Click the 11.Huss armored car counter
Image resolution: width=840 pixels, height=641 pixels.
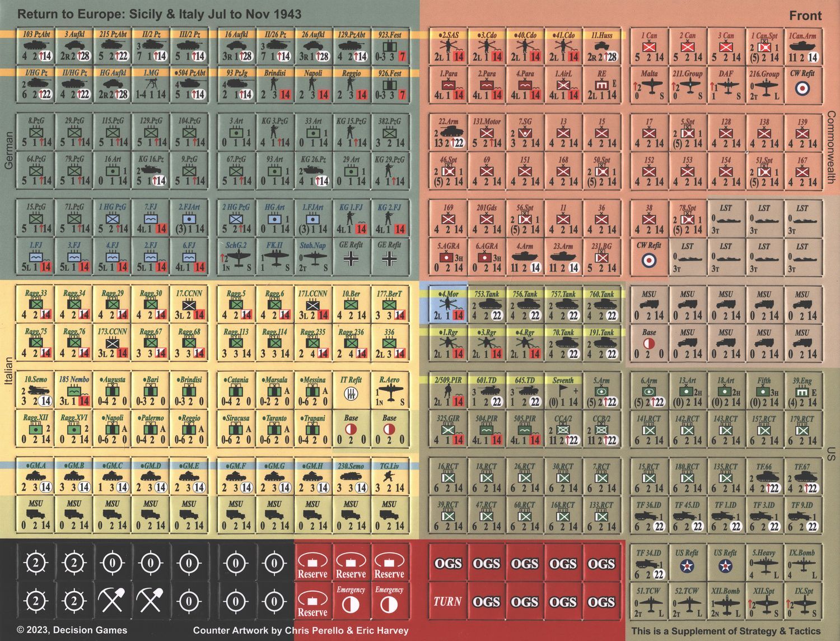[601, 46]
